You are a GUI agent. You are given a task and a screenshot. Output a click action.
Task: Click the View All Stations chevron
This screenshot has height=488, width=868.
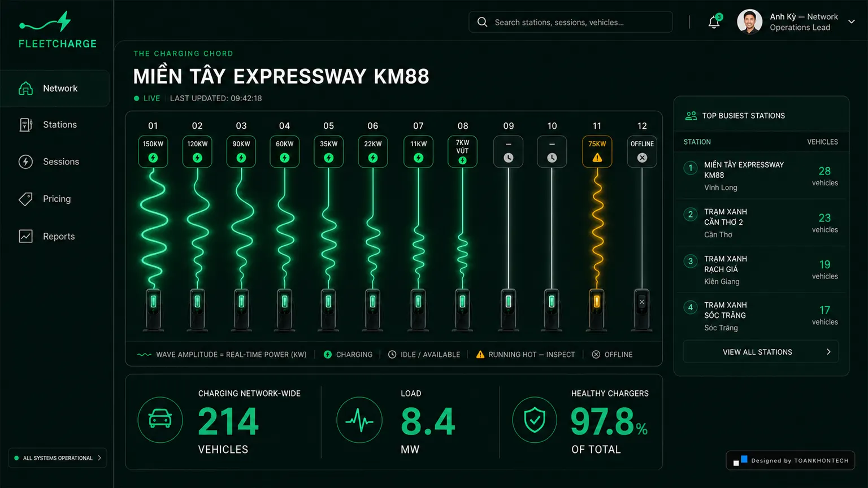[x=828, y=352]
